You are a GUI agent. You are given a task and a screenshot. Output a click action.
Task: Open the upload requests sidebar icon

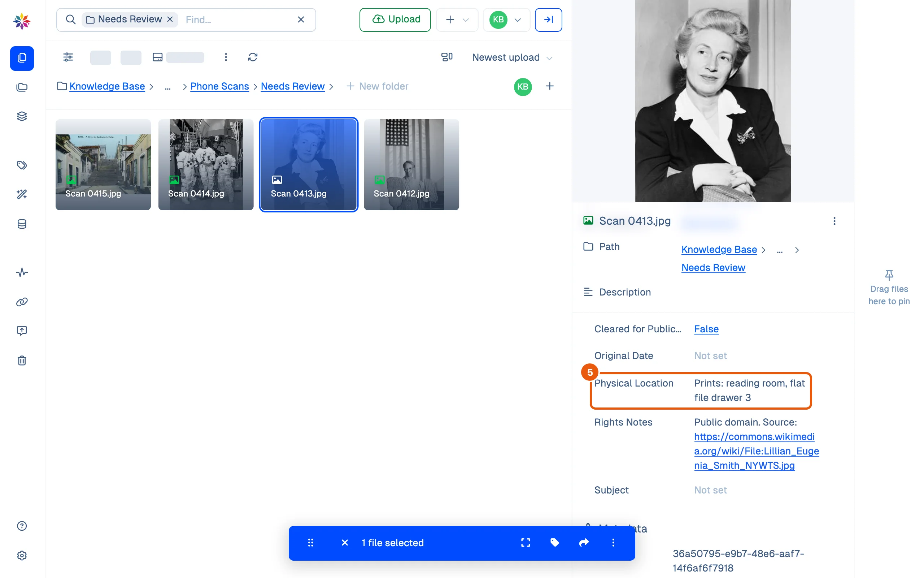[22, 331]
